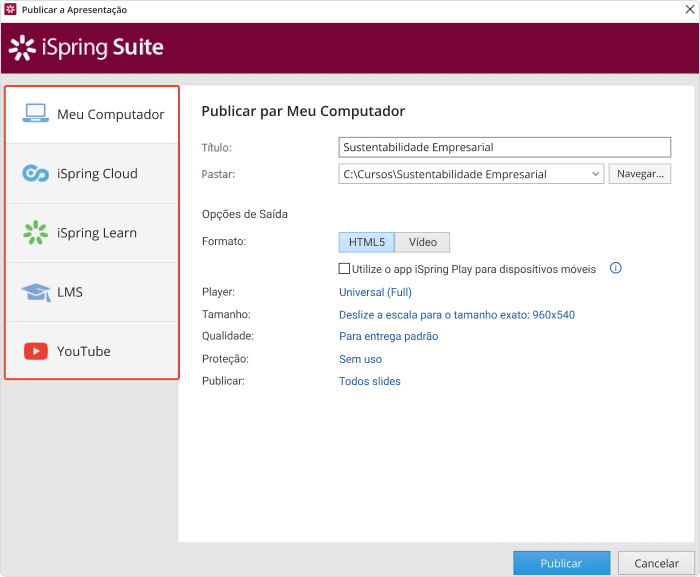Click the 'Proteção:' label
The width and height of the screenshot is (700, 577).
[225, 359]
